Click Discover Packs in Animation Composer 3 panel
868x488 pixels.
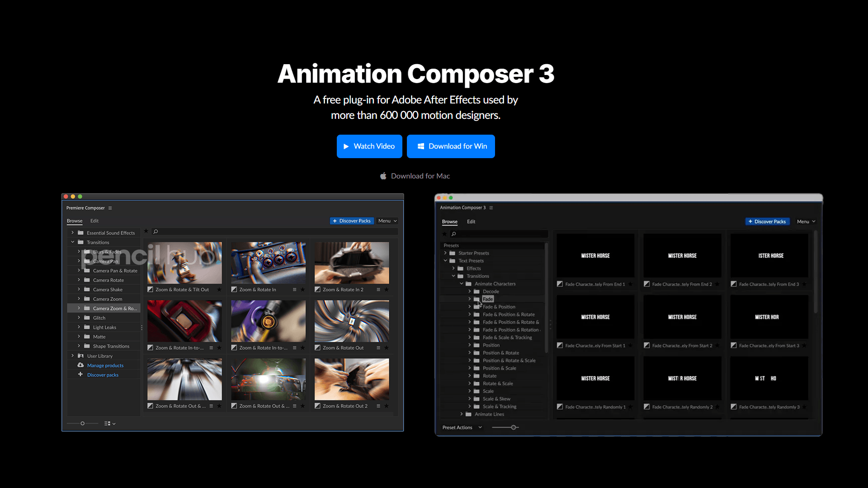click(x=767, y=221)
